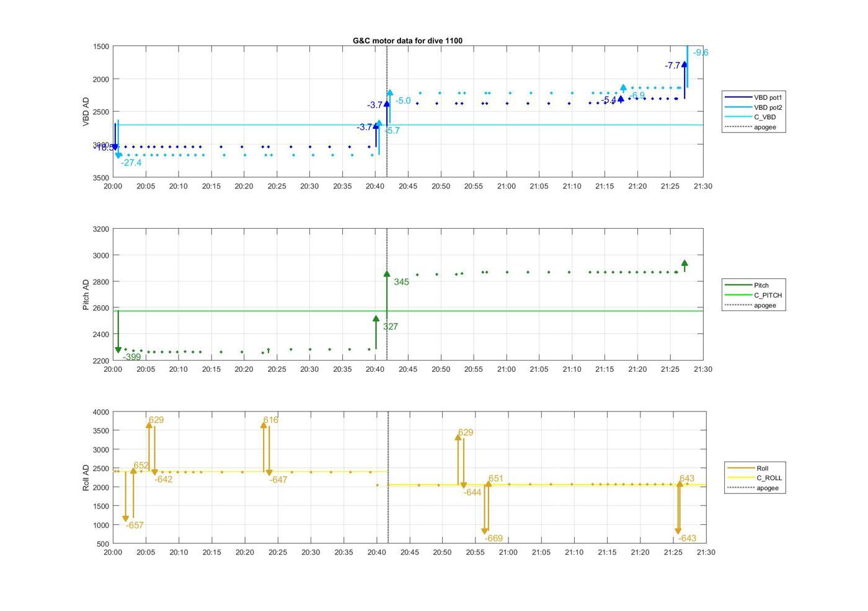Click the 4000 tick on Roll axis

pyautogui.click(x=101, y=412)
